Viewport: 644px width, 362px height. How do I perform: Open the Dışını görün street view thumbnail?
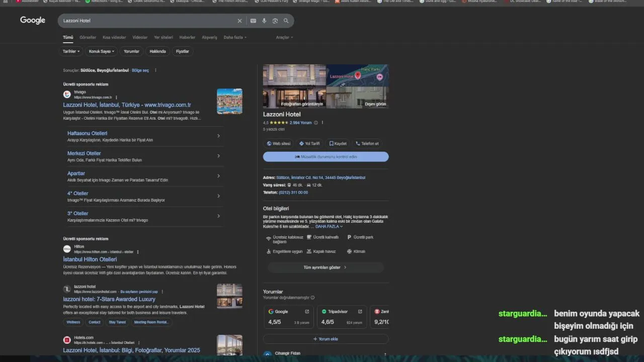click(x=357, y=97)
